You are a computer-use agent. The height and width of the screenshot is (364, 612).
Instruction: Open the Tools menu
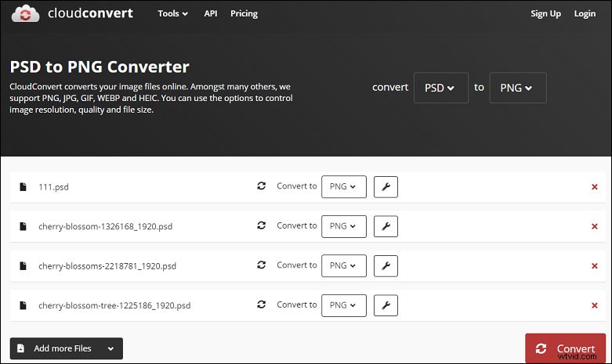172,13
